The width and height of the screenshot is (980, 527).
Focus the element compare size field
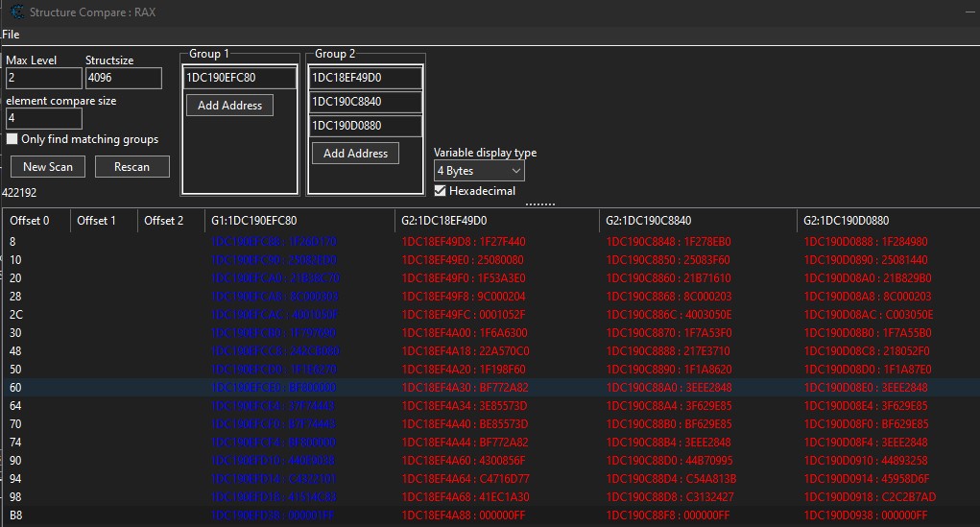point(43,118)
